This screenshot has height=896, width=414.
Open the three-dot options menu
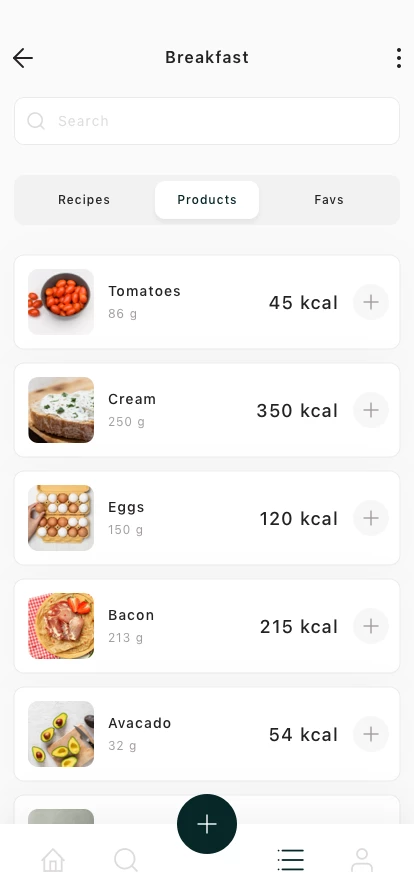click(399, 58)
